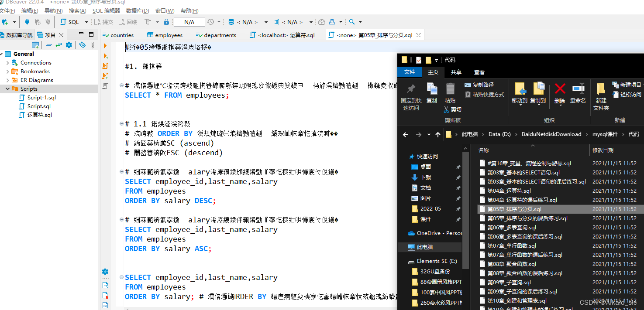Open the 数据库(D) menu

point(137,10)
